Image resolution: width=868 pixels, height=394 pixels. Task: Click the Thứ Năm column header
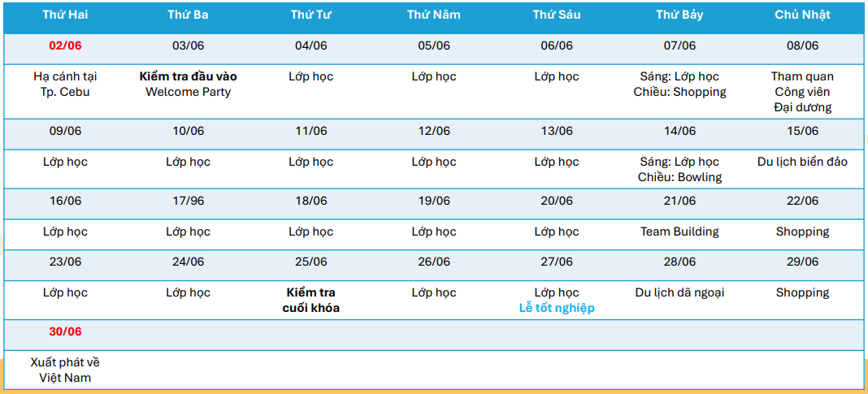pyautogui.click(x=433, y=15)
